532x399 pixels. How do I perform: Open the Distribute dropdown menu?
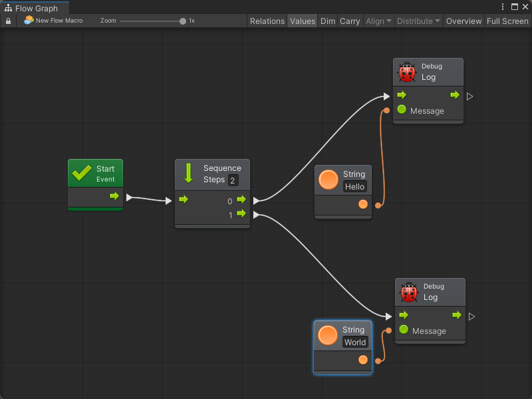(419, 21)
